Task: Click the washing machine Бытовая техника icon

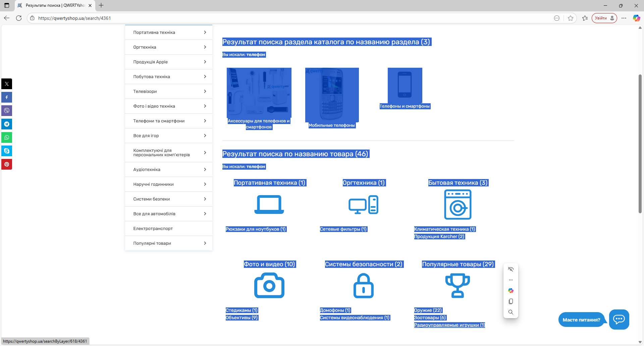Action: point(458,205)
